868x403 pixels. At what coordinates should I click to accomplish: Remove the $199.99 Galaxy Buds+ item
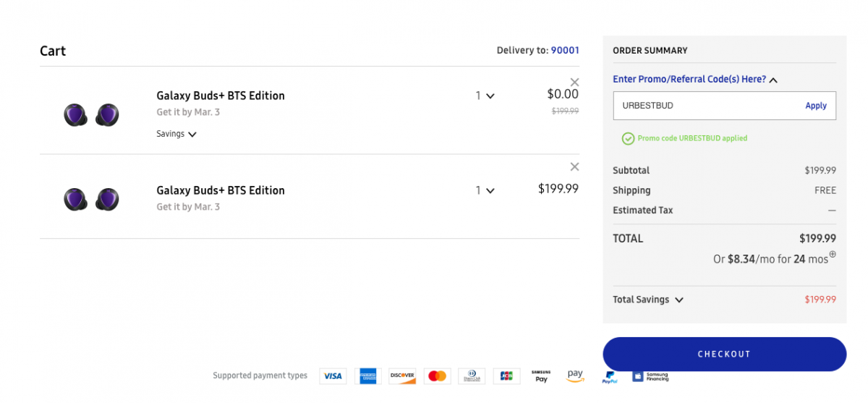tap(574, 167)
